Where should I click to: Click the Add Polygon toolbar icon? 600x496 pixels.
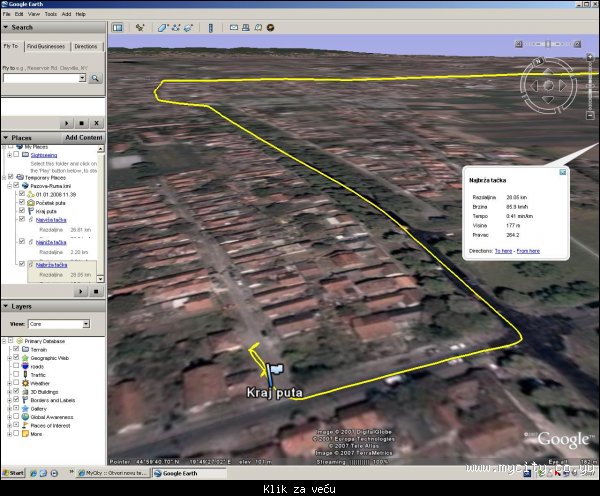pos(163,27)
